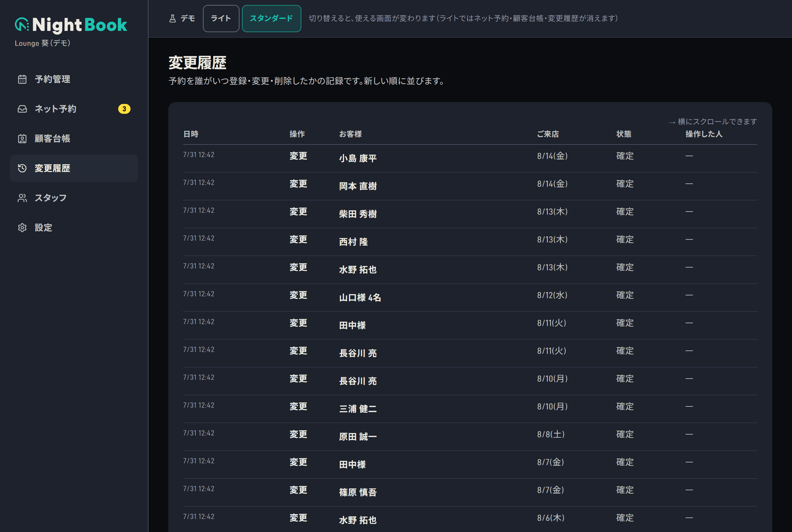This screenshot has width=792, height=532.
Task: Go to 顧客台帳 page
Action: coord(74,139)
